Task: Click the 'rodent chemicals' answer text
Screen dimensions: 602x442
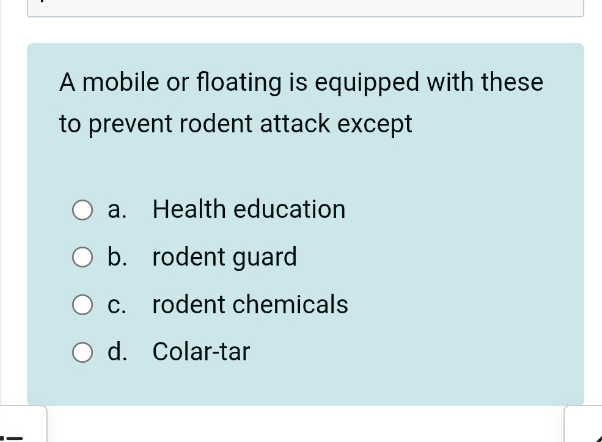Action: point(250,305)
